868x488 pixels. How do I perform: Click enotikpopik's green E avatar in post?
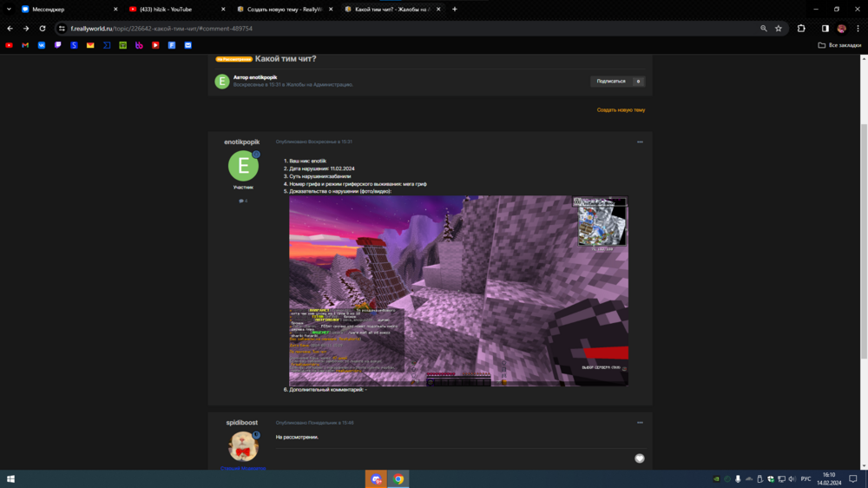[x=244, y=166]
